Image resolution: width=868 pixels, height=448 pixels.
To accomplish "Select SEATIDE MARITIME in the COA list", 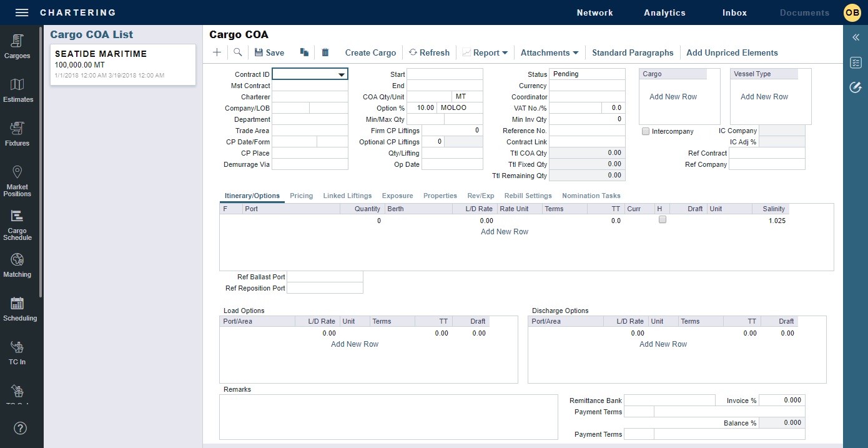I will 122,64.
